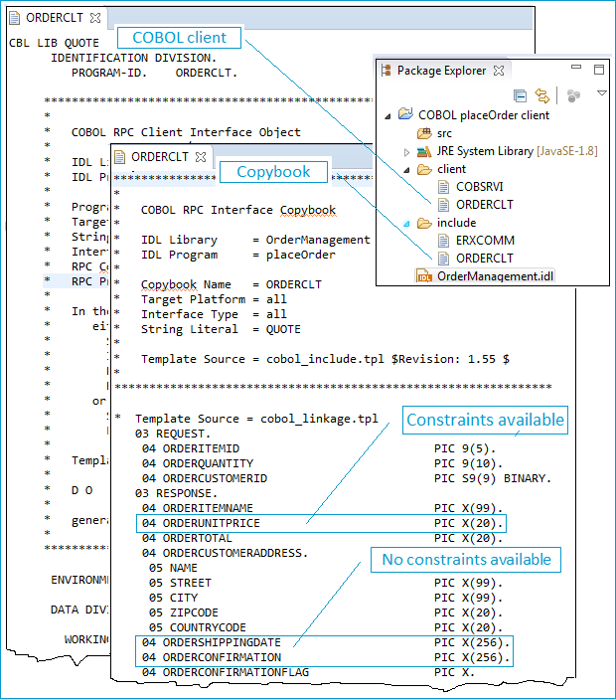616x699 pixels.
Task: Maximize the Package Explorer panel
Action: coord(599,69)
